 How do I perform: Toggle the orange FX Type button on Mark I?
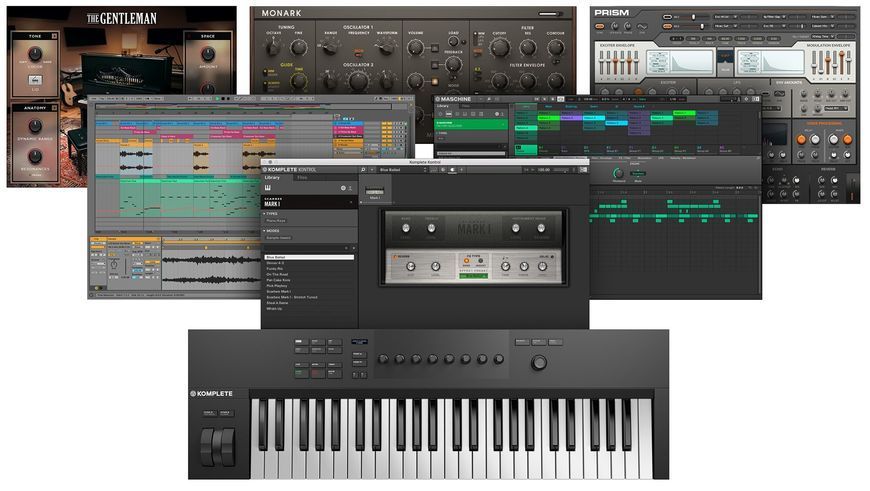(467, 261)
